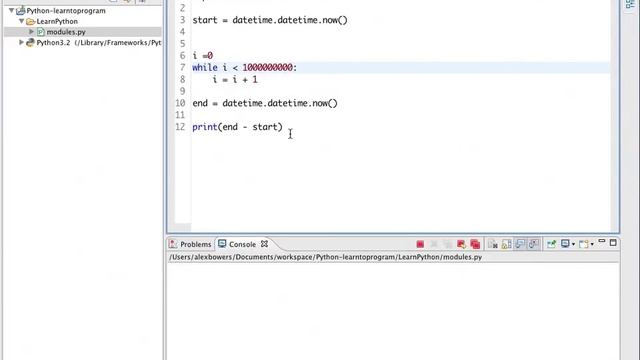The width and height of the screenshot is (640, 360).
Task: Terminate the running program with the red square
Action: pyautogui.click(x=420, y=244)
